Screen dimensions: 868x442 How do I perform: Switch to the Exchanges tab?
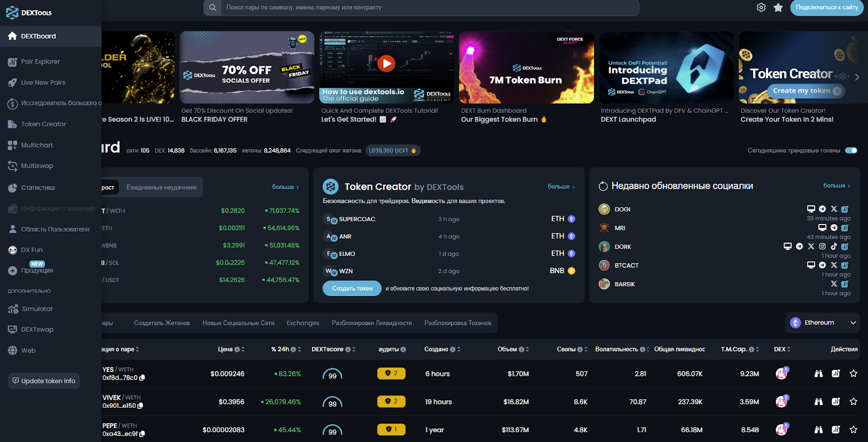tap(303, 323)
